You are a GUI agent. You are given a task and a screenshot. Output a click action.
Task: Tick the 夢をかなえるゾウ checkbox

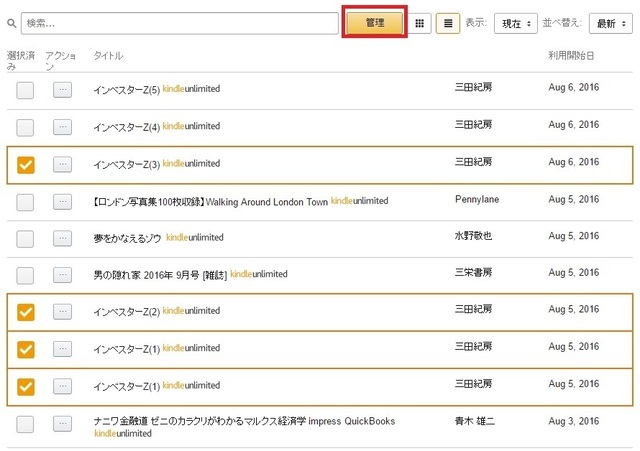[x=25, y=239]
